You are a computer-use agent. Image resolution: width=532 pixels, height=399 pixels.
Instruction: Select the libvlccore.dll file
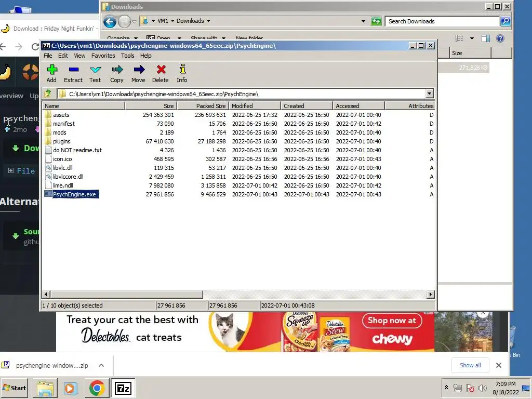click(x=68, y=177)
